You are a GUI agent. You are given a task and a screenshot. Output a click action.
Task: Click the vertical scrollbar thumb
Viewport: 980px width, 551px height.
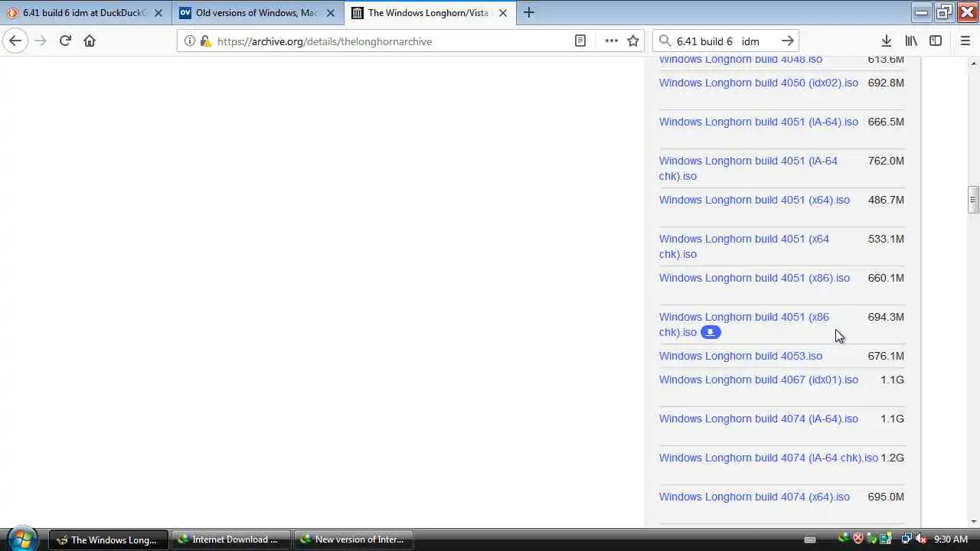(x=973, y=200)
